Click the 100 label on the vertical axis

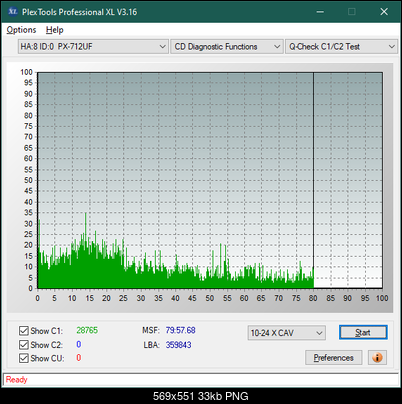[26, 72]
